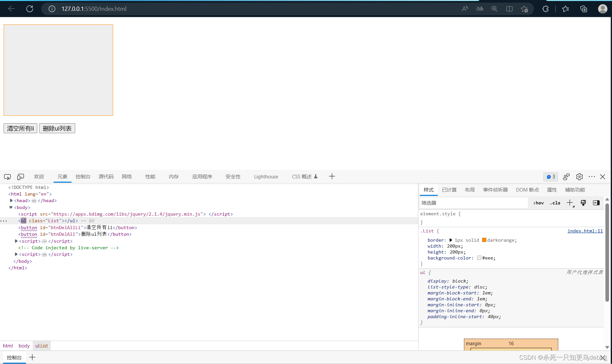Switch to the 欢迎 tab

pos(39,177)
